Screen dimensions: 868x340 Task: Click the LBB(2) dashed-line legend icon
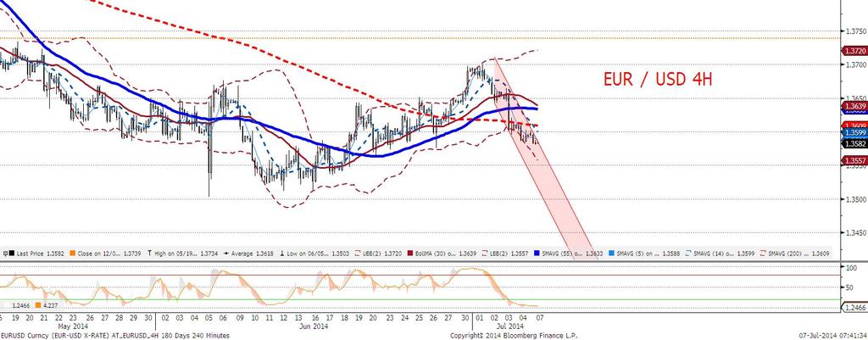coord(484,253)
